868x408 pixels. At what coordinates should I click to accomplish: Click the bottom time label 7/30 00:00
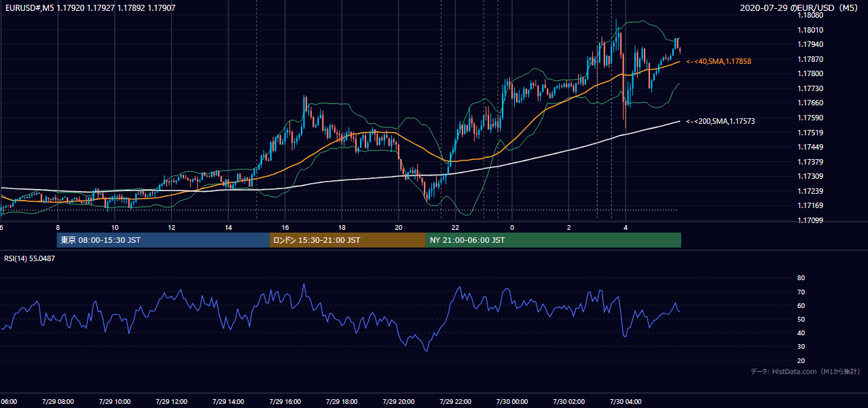pos(512,401)
